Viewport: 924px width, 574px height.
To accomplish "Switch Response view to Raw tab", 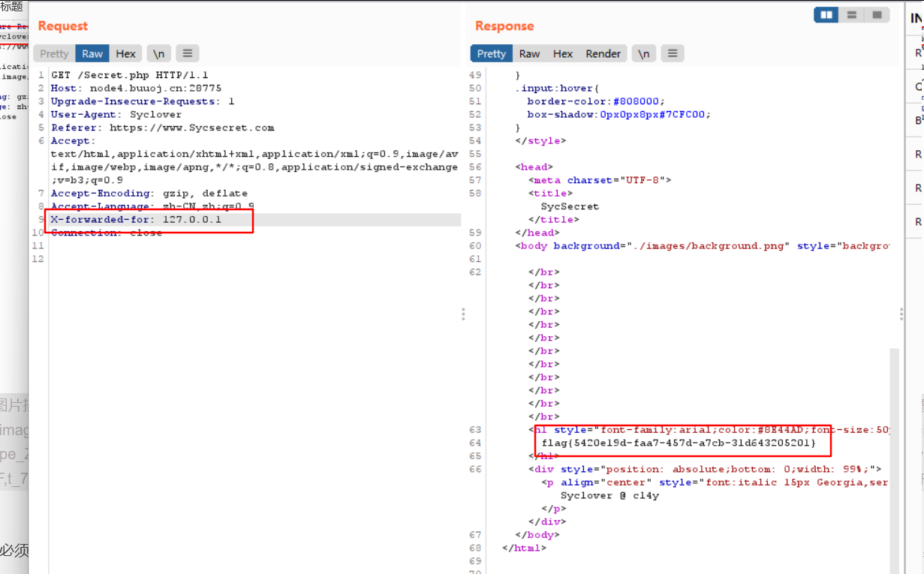I will coord(529,53).
